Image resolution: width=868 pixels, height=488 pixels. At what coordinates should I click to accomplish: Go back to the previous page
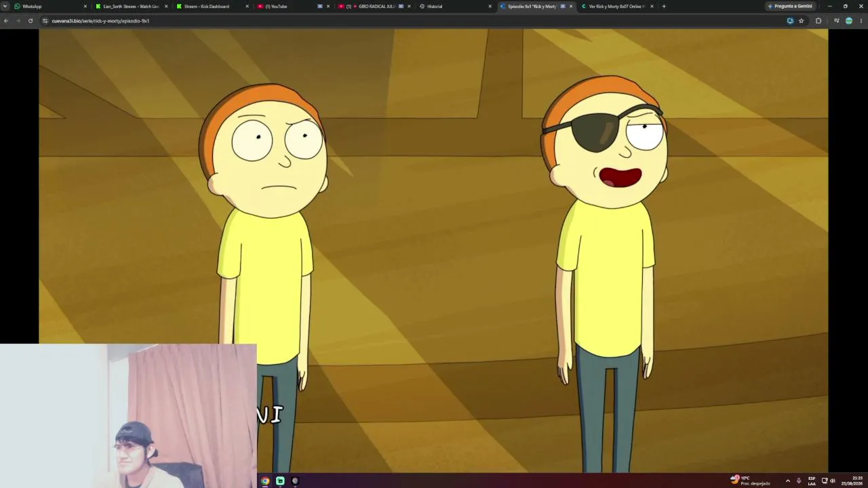point(6,21)
